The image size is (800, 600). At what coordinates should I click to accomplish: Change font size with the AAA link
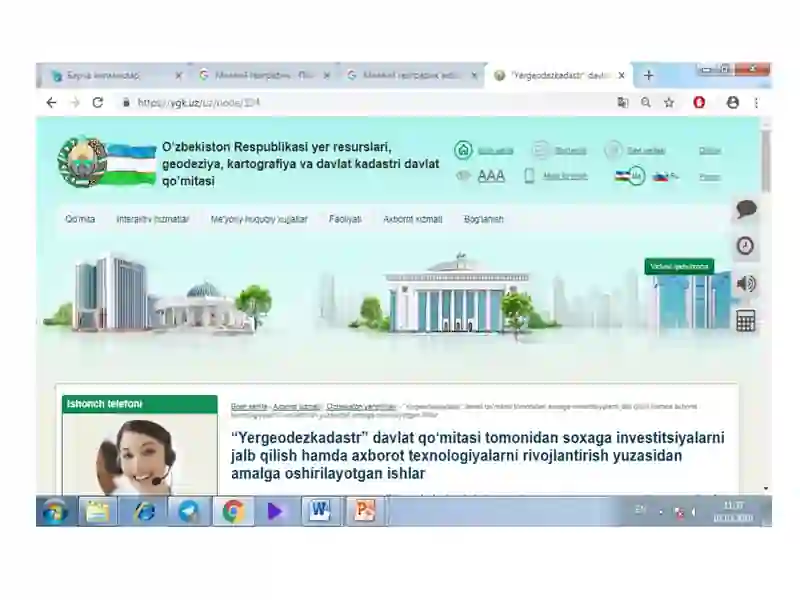coord(491,176)
